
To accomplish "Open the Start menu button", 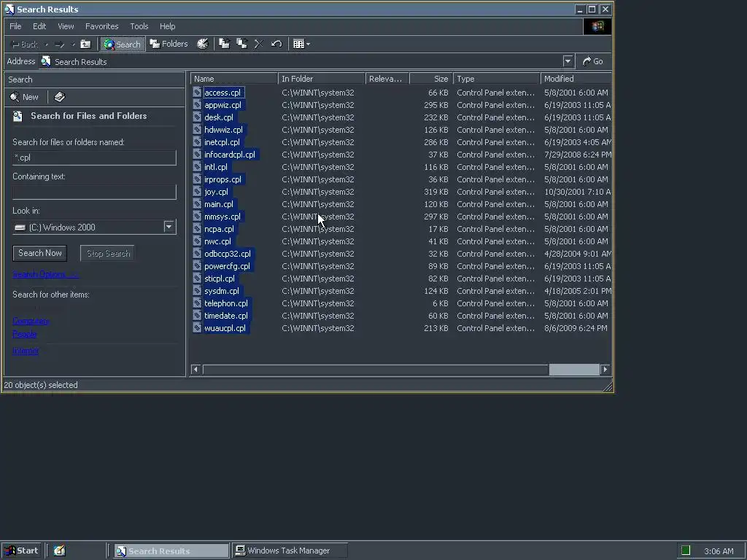I will 21,551.
